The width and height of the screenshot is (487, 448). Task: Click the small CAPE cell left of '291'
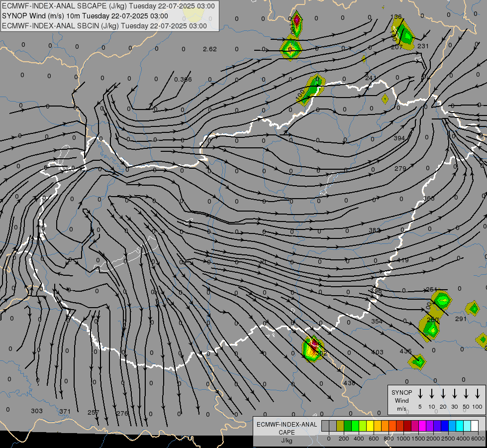474,309
